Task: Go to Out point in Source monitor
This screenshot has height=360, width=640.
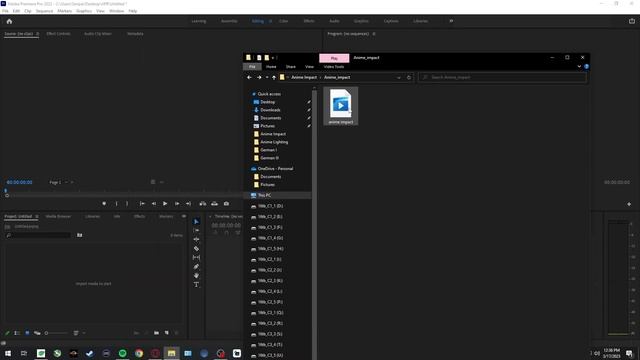Action: coord(188,204)
